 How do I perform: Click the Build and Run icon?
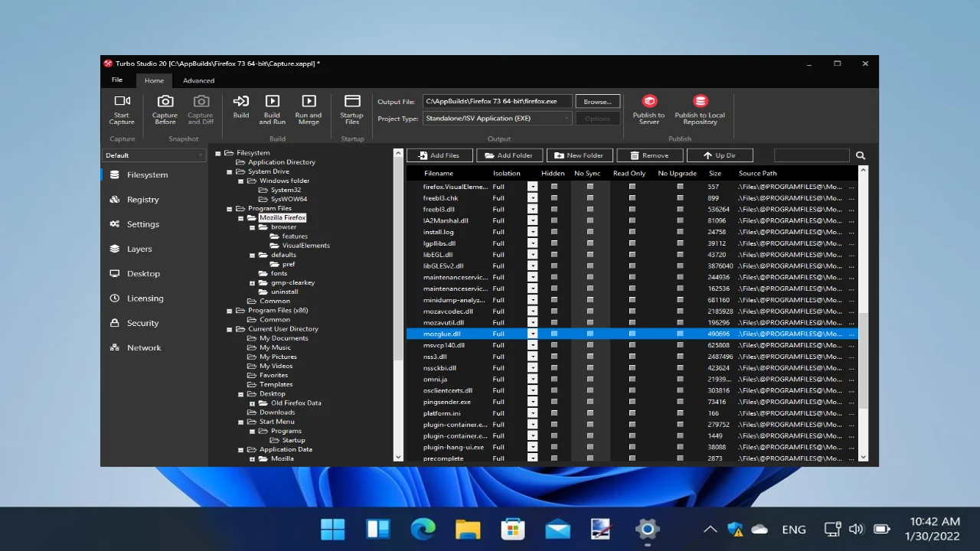(272, 101)
